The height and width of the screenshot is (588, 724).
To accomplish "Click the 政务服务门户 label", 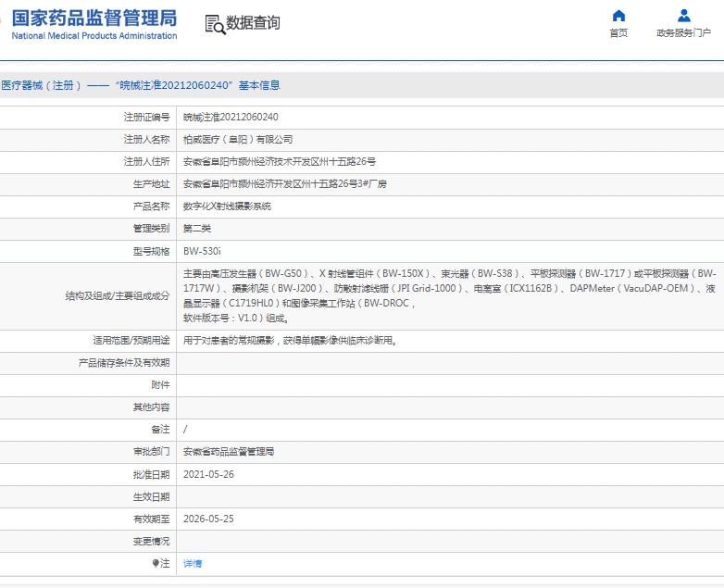I will pyautogui.click(x=684, y=33).
